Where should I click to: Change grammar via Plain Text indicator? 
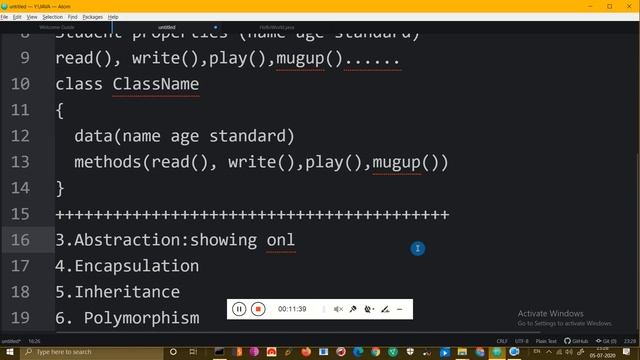pos(546,341)
